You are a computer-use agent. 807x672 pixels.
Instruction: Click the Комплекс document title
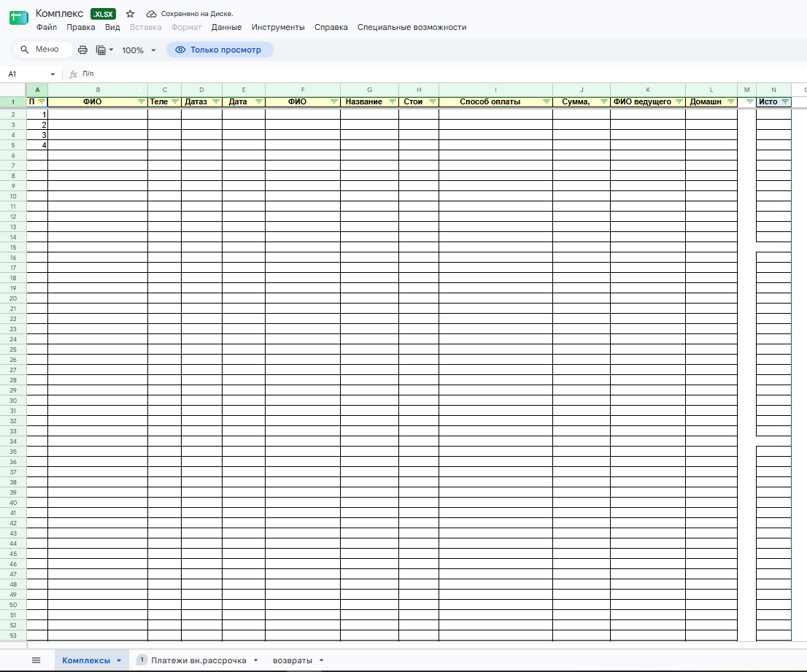point(59,13)
